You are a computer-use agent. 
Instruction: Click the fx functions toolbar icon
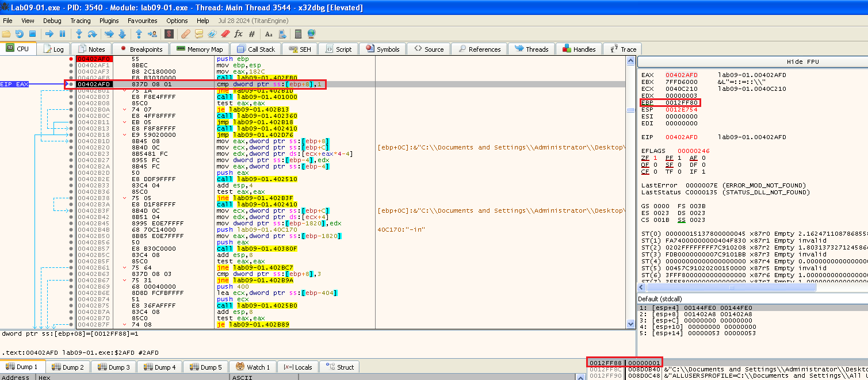pos(238,34)
